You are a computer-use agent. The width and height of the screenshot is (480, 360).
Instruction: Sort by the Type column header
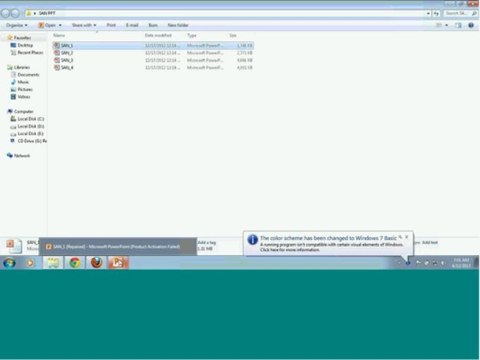pyautogui.click(x=192, y=35)
